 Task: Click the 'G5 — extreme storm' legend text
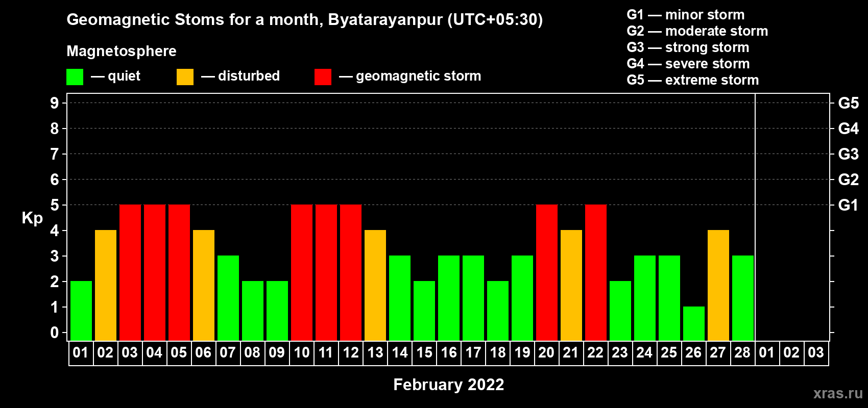(x=693, y=80)
